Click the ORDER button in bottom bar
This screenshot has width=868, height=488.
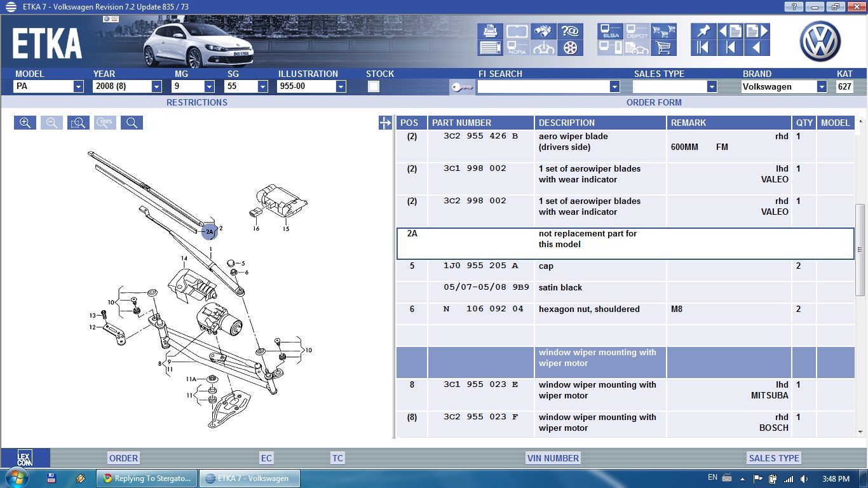[123, 458]
